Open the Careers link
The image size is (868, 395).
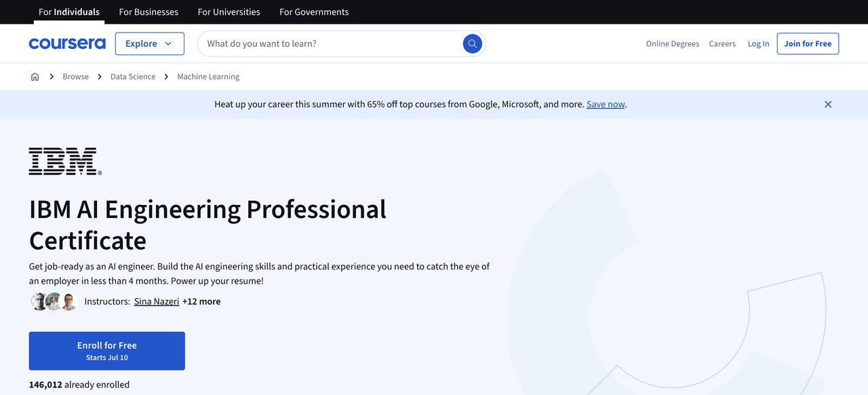coord(722,43)
